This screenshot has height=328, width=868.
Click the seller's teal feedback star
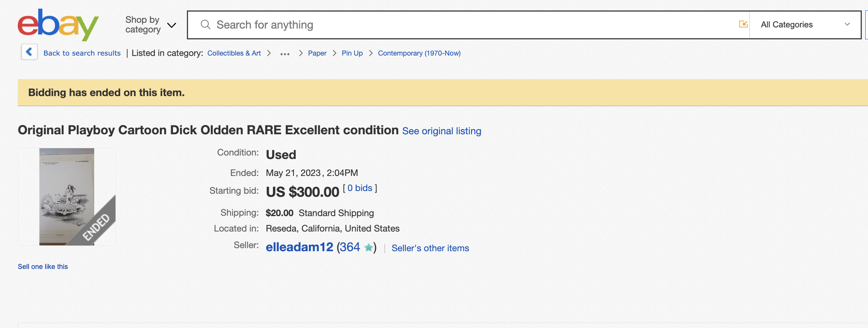[x=369, y=247]
